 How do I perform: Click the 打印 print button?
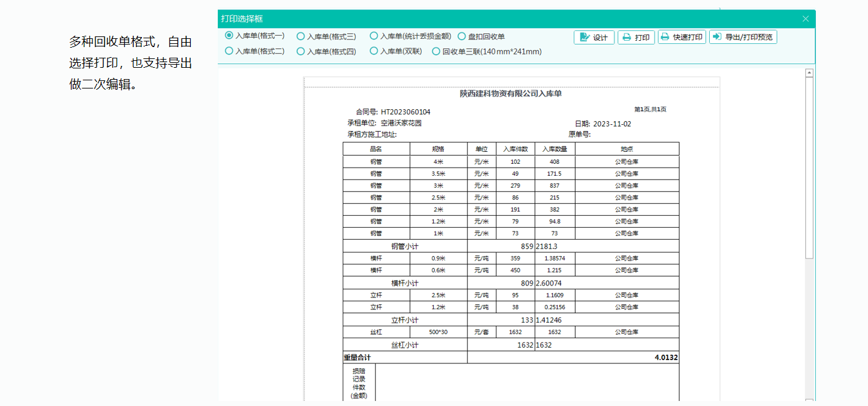pyautogui.click(x=636, y=37)
